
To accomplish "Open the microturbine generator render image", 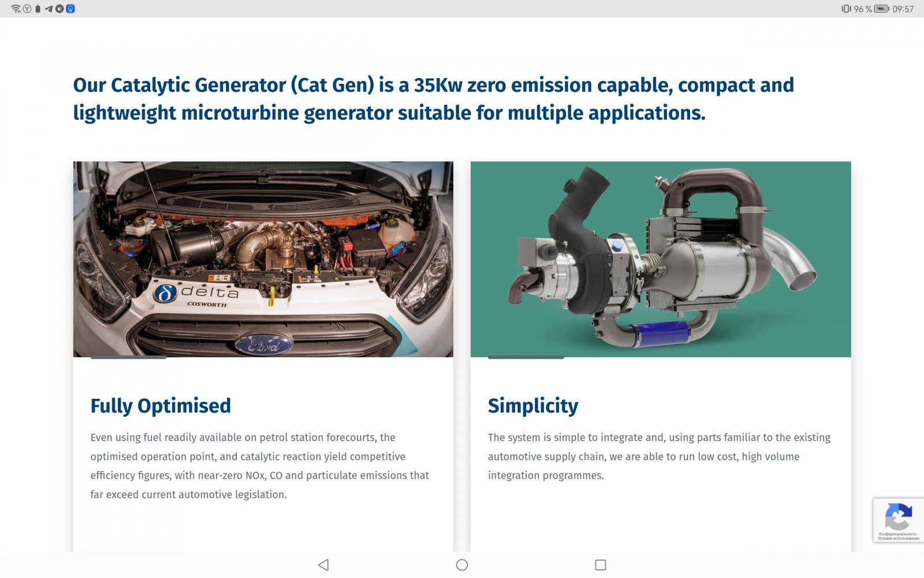I will [660, 259].
